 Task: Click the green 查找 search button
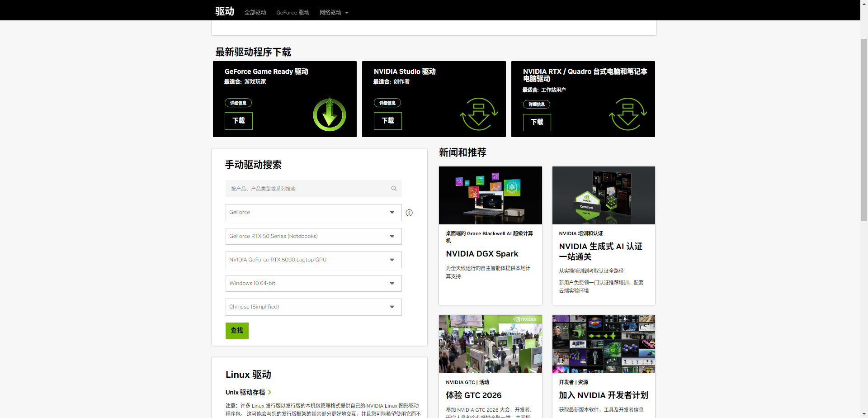[237, 331]
